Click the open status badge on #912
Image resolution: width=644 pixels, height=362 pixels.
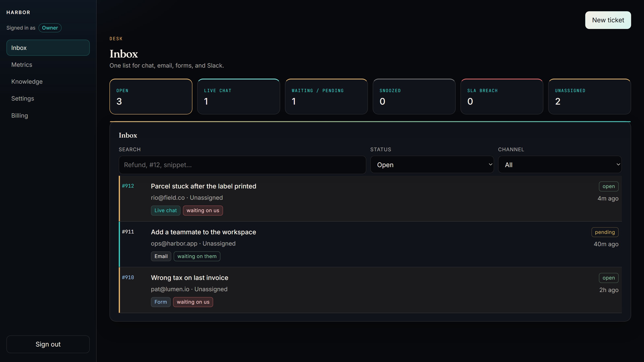pos(609,186)
